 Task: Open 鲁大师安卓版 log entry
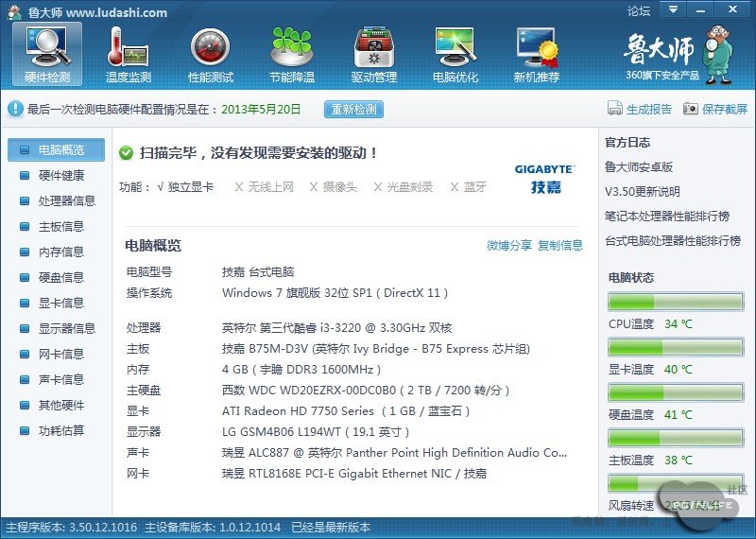(639, 167)
